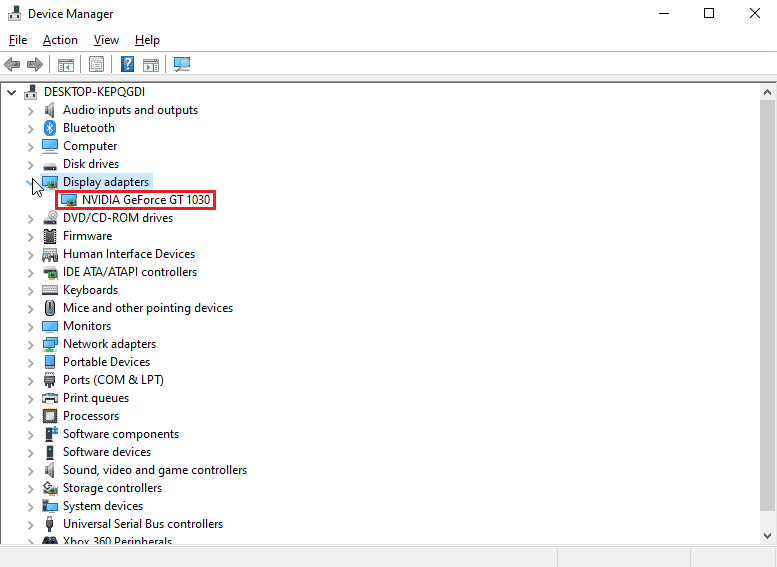The width and height of the screenshot is (777, 567).
Task: Click the Audio inputs speaker icon
Action: (x=50, y=110)
